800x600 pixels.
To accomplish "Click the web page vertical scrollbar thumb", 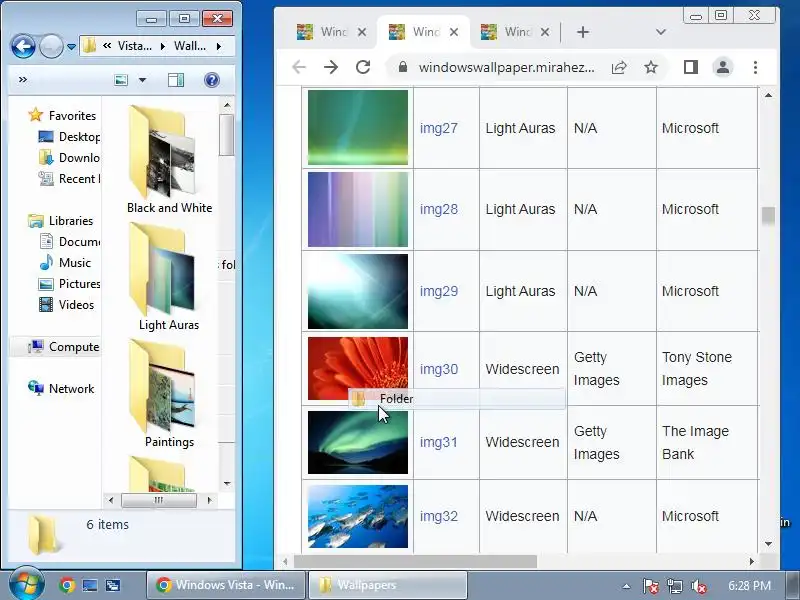I will 768,215.
